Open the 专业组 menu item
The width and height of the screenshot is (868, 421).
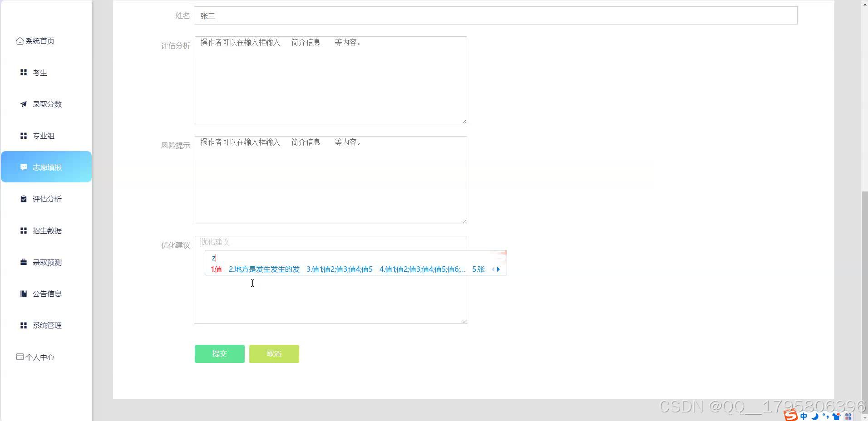pyautogui.click(x=44, y=136)
